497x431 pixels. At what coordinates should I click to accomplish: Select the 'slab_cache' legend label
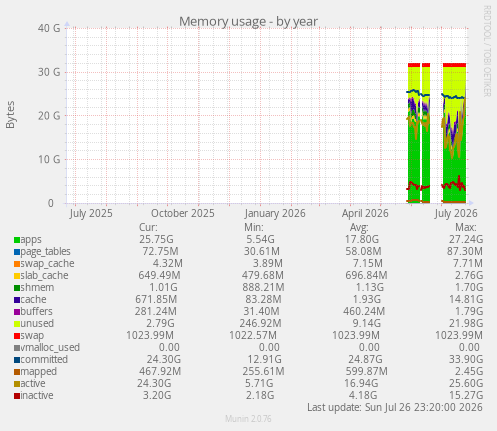click(44, 276)
